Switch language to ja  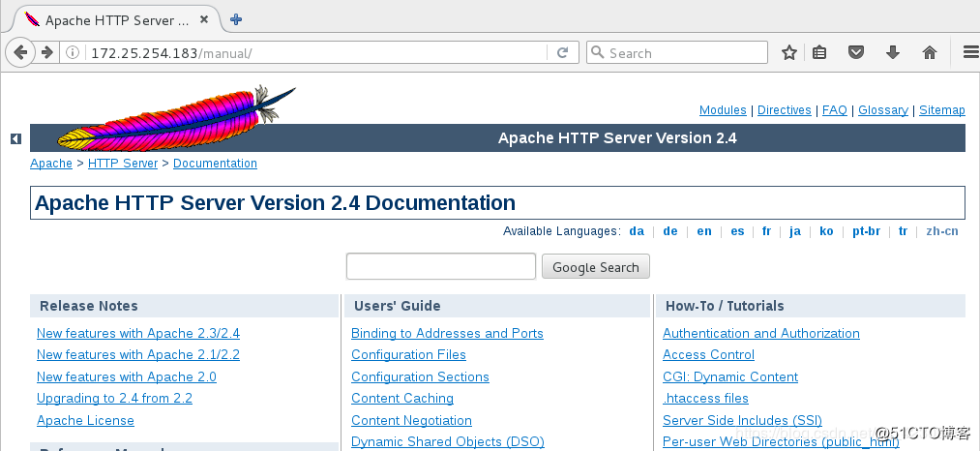[x=795, y=231]
